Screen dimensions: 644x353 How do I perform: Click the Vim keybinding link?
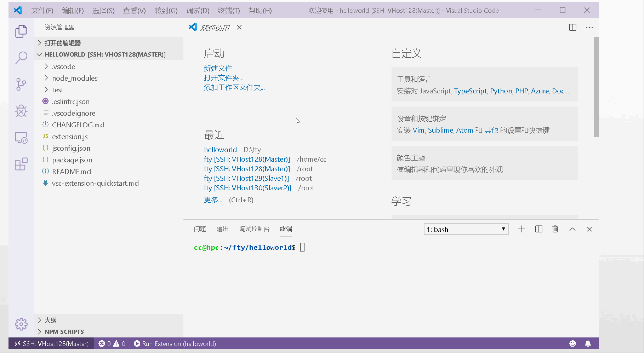pos(418,130)
